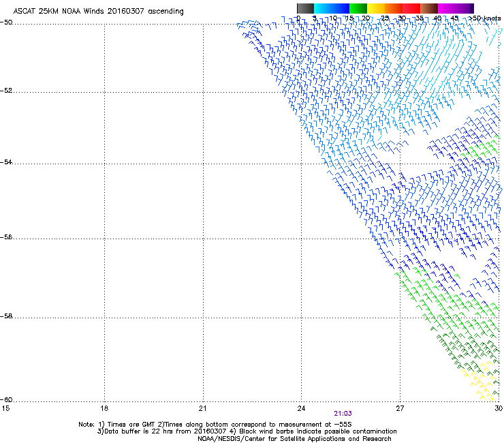Click the '-54' latitude axis label

click(6, 162)
